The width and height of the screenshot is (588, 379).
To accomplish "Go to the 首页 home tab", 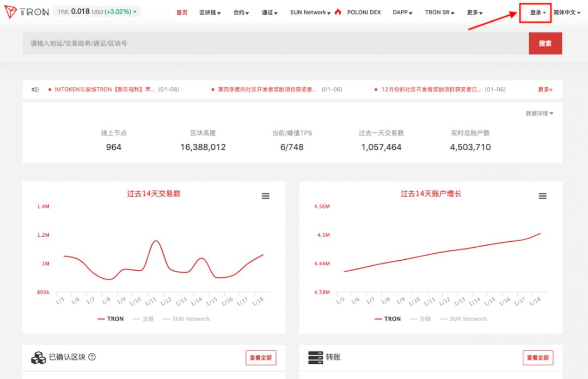I will tap(182, 13).
